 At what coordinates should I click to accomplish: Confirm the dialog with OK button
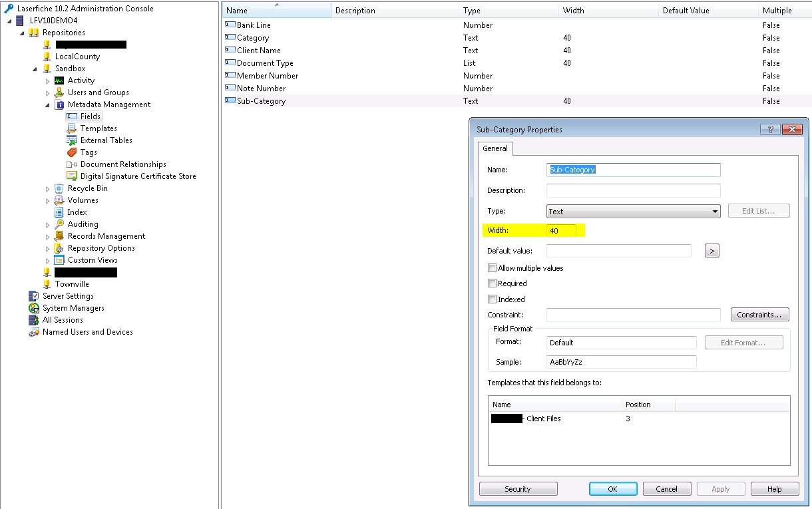(x=613, y=489)
